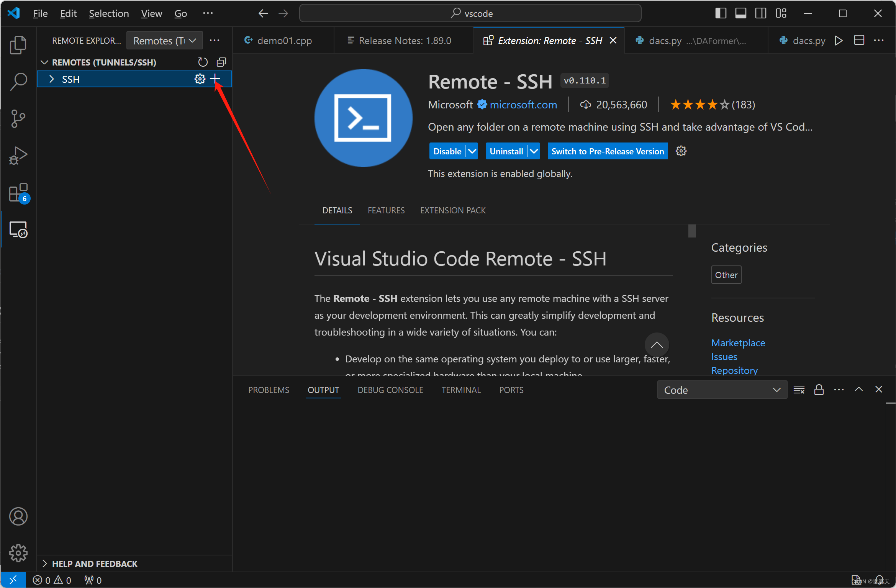
Task: Maximize the panel size
Action: [x=859, y=390]
